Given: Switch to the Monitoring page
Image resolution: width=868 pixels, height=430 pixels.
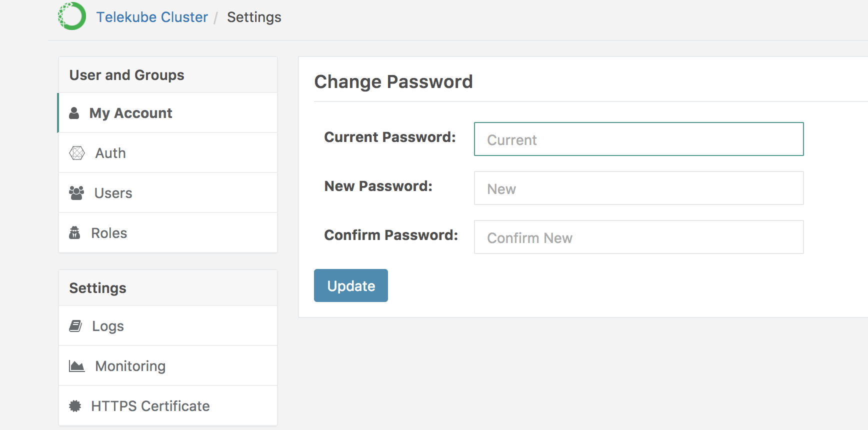Looking at the screenshot, I should point(130,366).
